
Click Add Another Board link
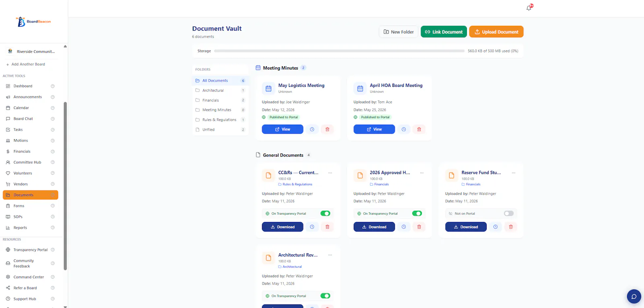(26, 64)
